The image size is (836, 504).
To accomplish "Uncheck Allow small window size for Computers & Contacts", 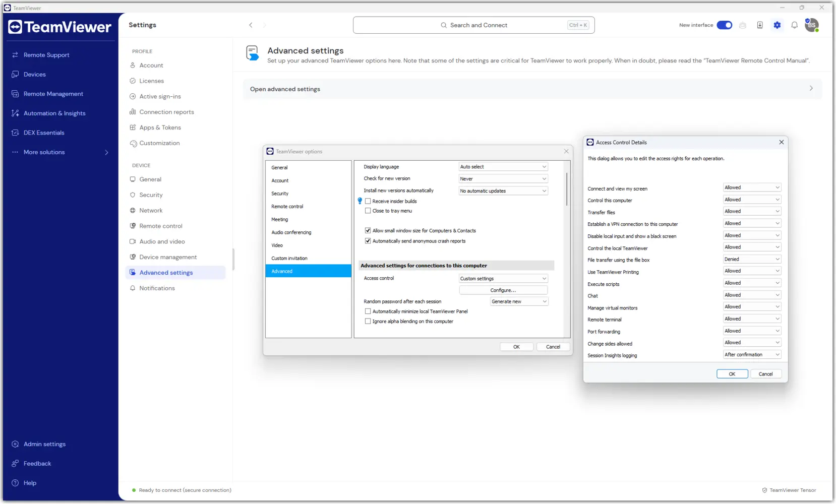I will click(368, 230).
